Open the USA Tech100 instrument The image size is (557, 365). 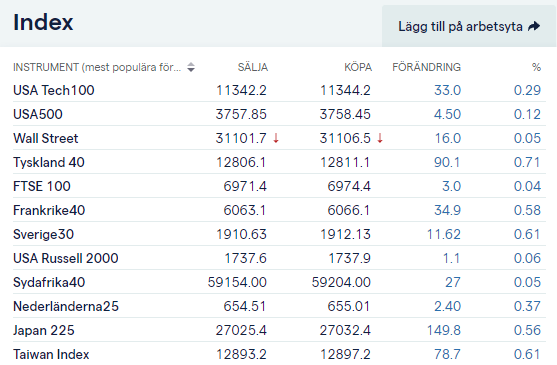coord(54,90)
